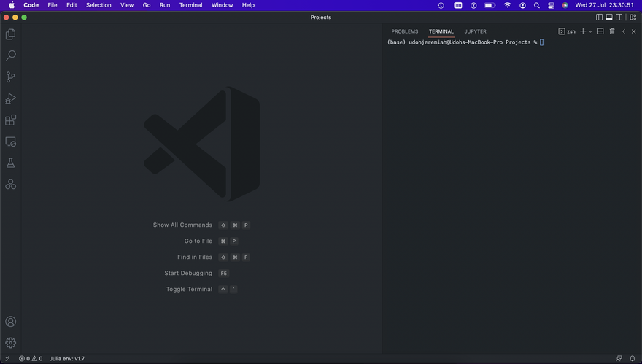Click the date and time in the menu bar

click(604, 5)
